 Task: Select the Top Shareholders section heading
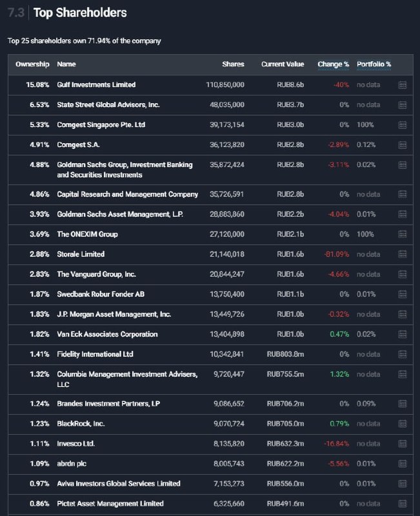80,12
